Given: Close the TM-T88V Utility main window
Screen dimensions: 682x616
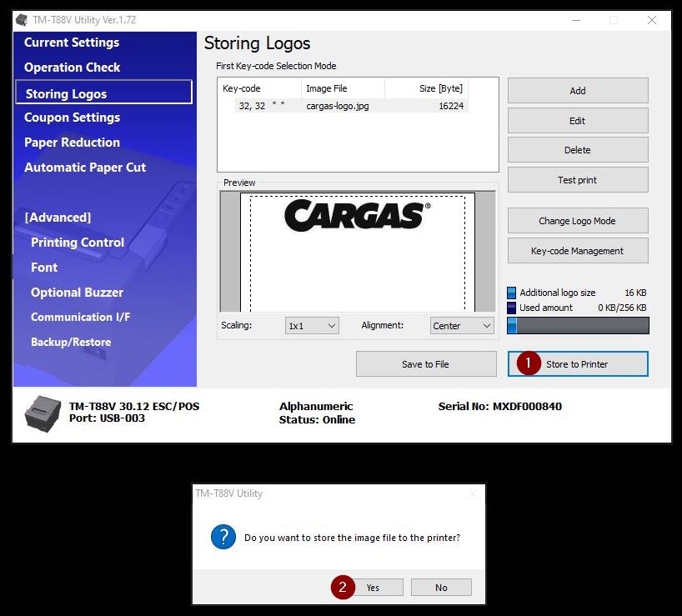Looking at the screenshot, I should coord(651,20).
